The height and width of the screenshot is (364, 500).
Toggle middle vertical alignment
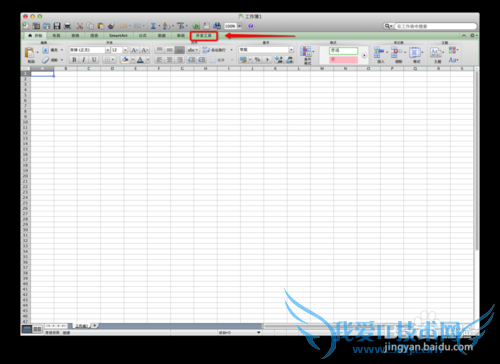(170, 50)
